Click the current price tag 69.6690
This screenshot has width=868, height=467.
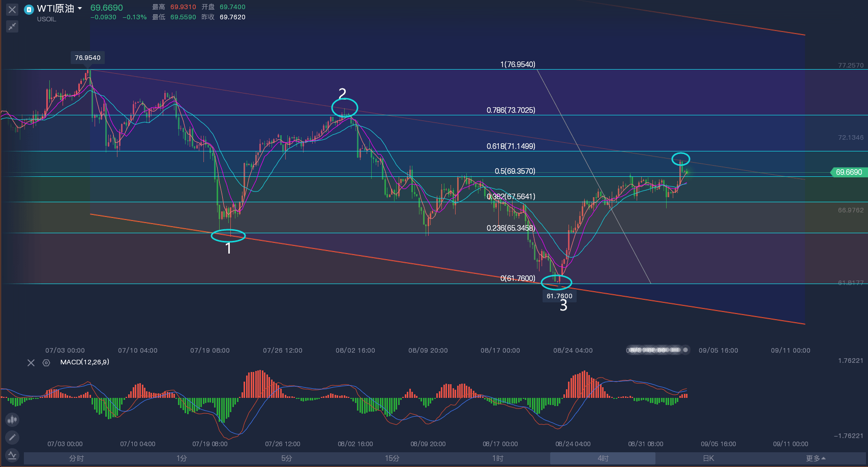849,172
